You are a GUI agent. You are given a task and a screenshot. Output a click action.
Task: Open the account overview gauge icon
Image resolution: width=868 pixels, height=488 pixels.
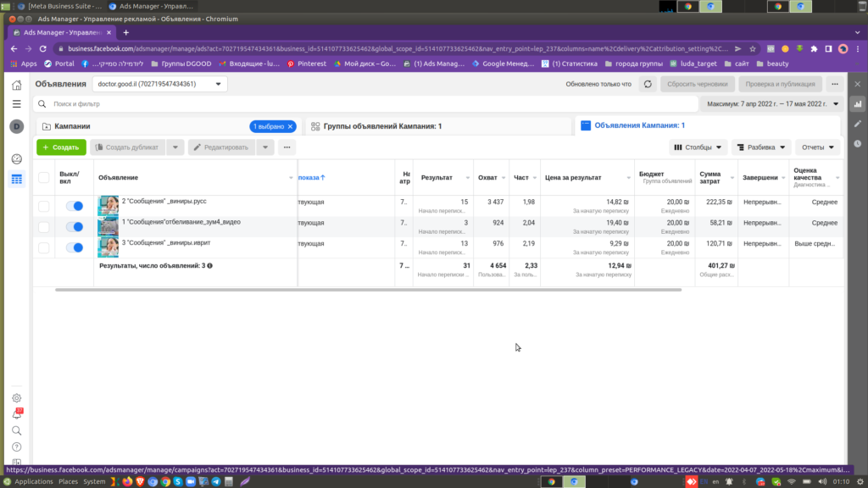(16, 159)
